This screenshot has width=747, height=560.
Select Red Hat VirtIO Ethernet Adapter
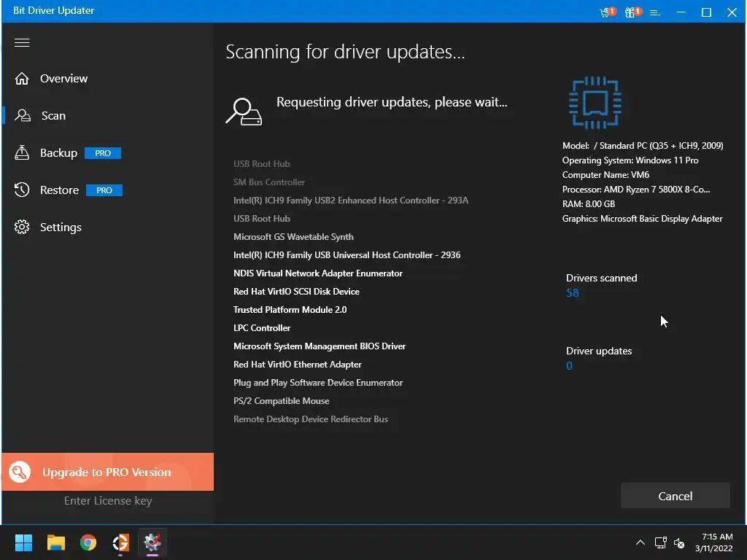point(298,365)
